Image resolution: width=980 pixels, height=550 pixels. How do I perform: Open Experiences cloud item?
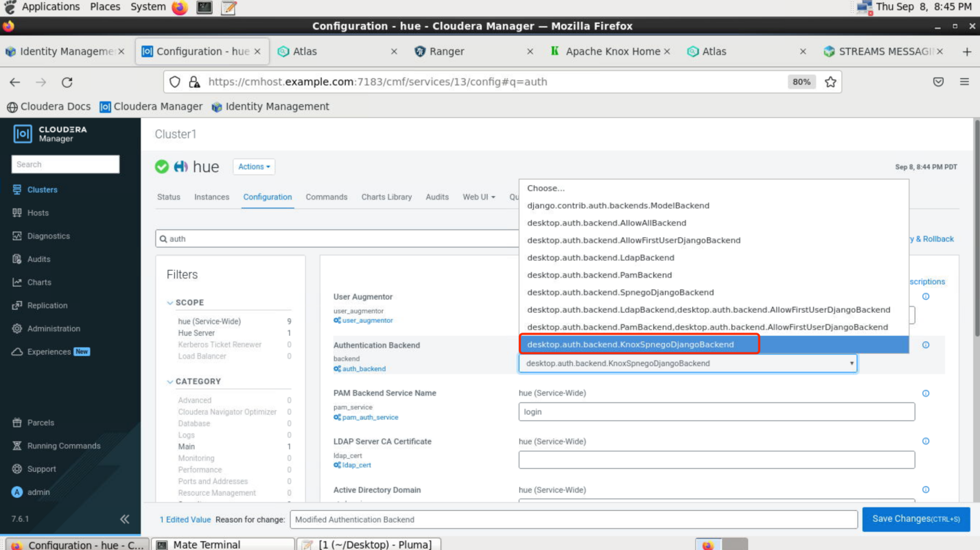point(51,352)
